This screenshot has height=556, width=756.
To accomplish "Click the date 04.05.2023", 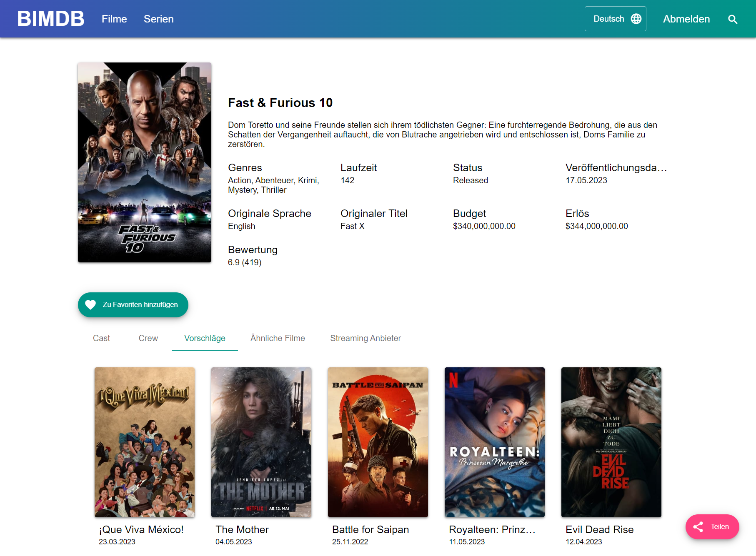I will 234,542.
